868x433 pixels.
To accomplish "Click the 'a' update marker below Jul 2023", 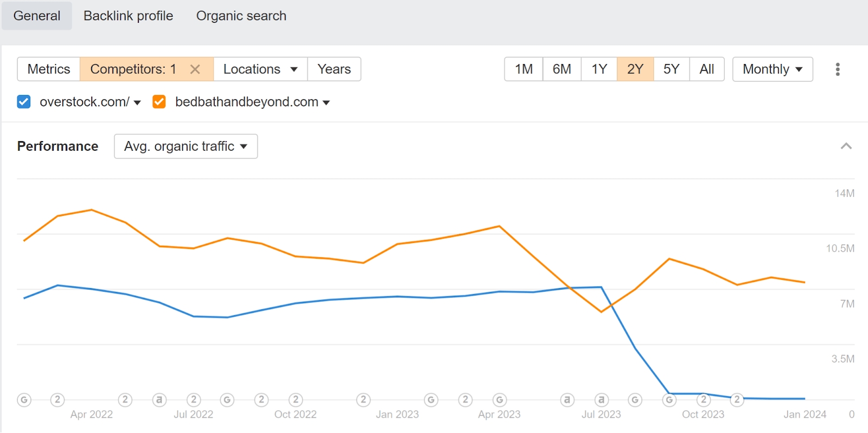I will tap(601, 400).
